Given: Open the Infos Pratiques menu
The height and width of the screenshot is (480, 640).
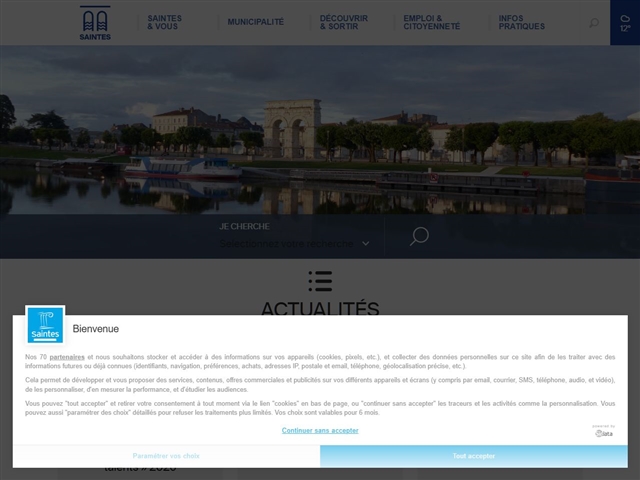Looking at the screenshot, I should point(522,22).
